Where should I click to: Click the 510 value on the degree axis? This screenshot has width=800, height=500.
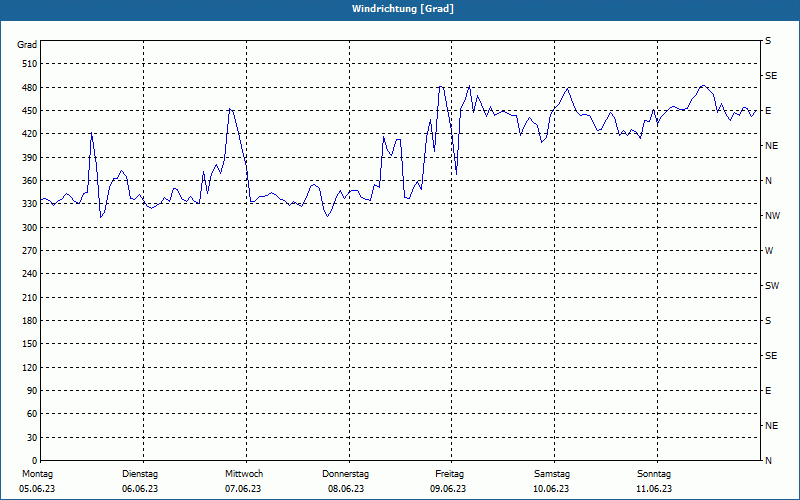[30, 64]
